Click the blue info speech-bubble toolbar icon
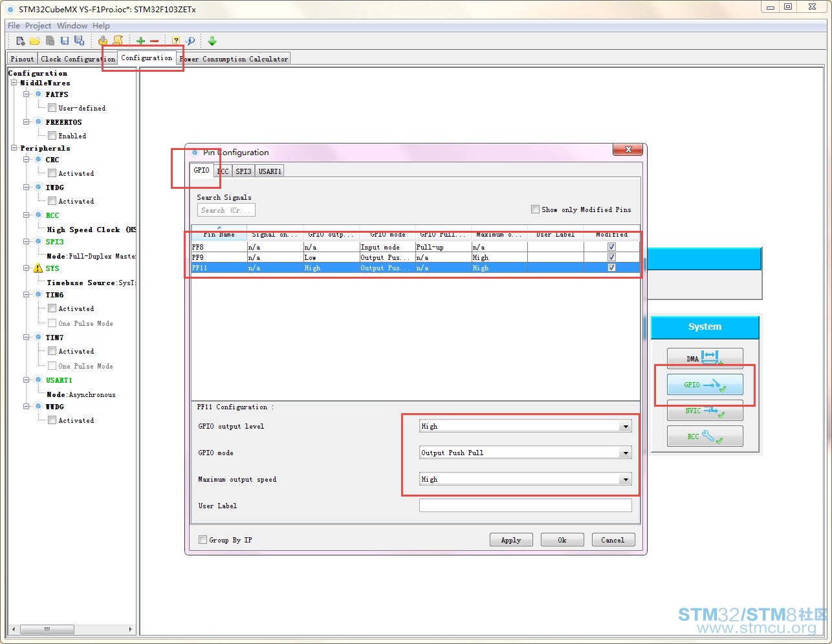 [x=190, y=41]
